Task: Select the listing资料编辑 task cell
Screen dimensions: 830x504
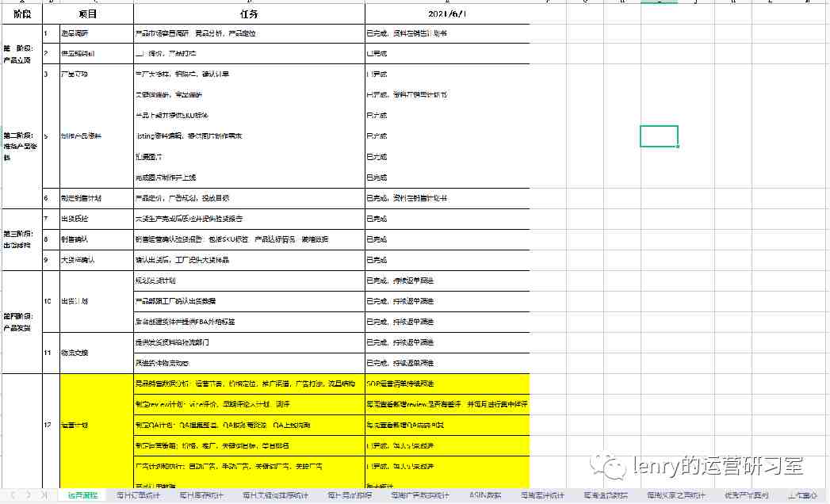Action: click(249, 136)
